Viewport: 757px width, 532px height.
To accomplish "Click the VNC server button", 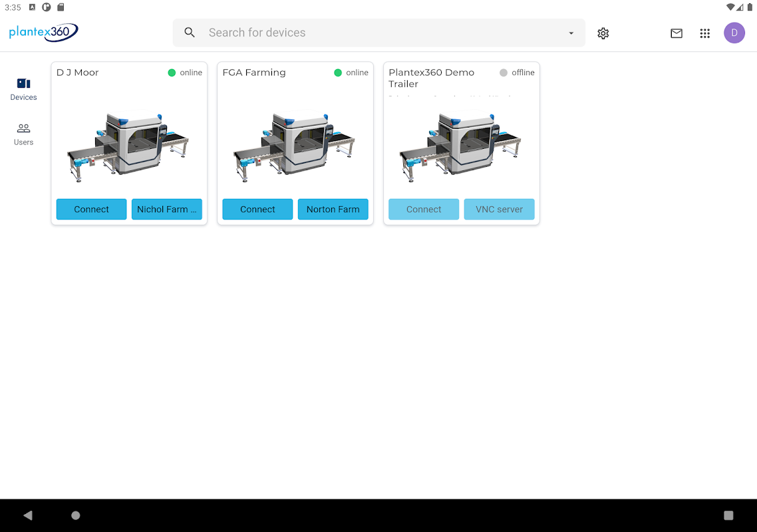I will click(499, 209).
